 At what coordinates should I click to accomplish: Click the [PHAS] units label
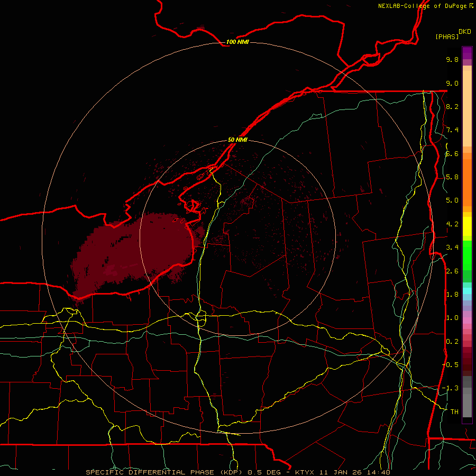coord(447,37)
